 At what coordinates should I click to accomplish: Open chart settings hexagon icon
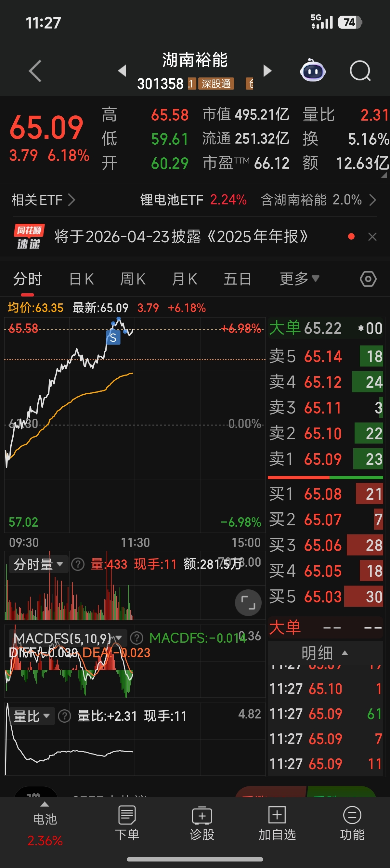[368, 279]
